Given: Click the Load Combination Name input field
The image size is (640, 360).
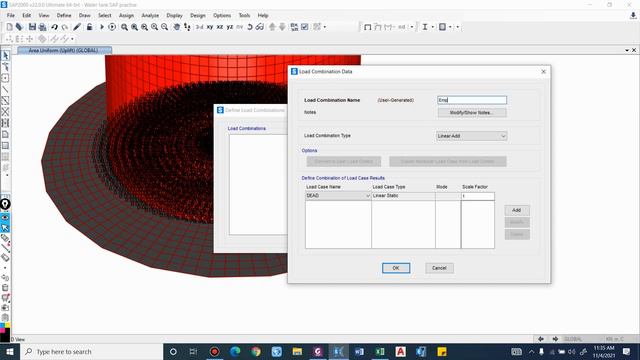Looking at the screenshot, I should (472, 100).
